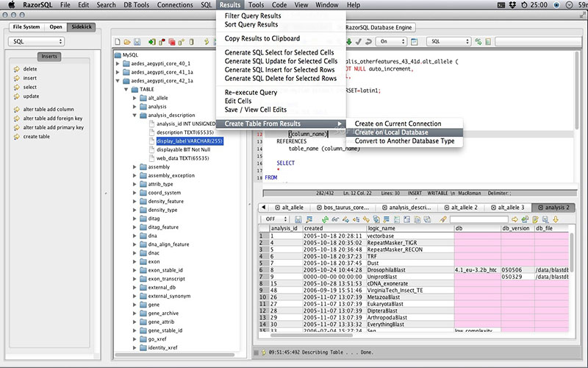The width and height of the screenshot is (588, 368).
Task: Expand the aedes_aegypti_core_40_1 database node
Action: point(118,63)
